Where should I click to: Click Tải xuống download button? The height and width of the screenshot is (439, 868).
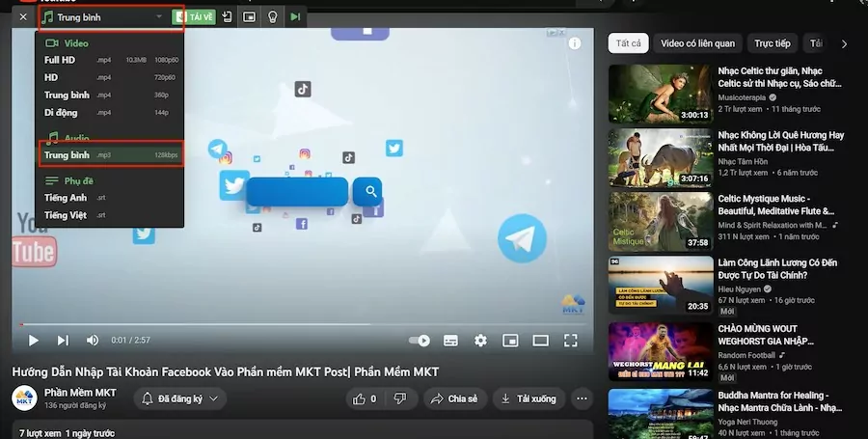point(529,398)
